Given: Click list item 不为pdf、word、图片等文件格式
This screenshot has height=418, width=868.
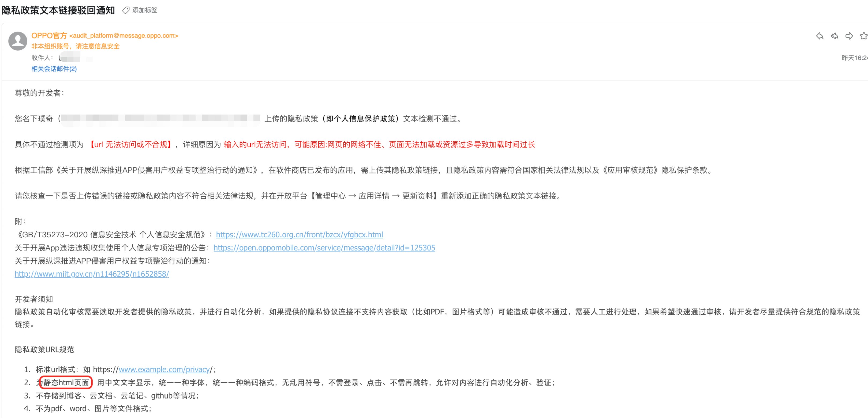Looking at the screenshot, I should click(x=94, y=409).
